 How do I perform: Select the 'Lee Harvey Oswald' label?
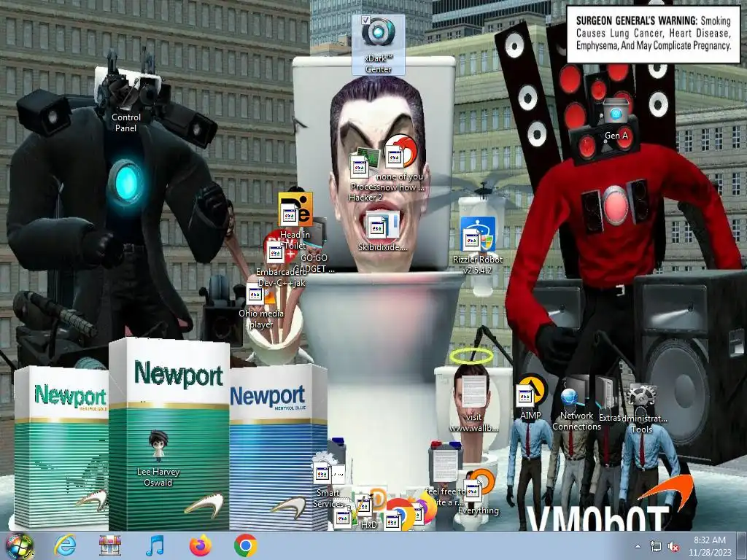tap(158, 477)
